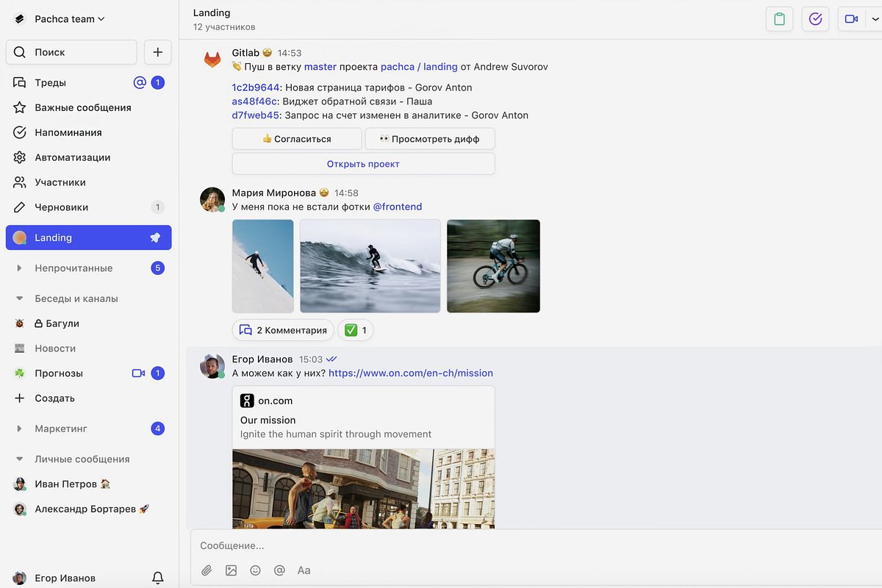Screen dimensions: 882x588
Task: Open the surfer photo thumbnail
Action: tap(370, 266)
